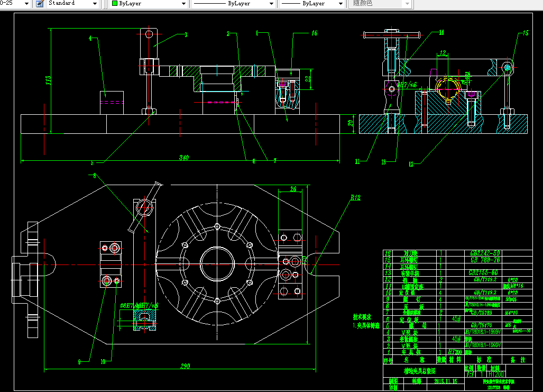Click part balloon number 14 in section view
Image resolution: width=543 pixels, height=392 pixels.
click(x=441, y=32)
